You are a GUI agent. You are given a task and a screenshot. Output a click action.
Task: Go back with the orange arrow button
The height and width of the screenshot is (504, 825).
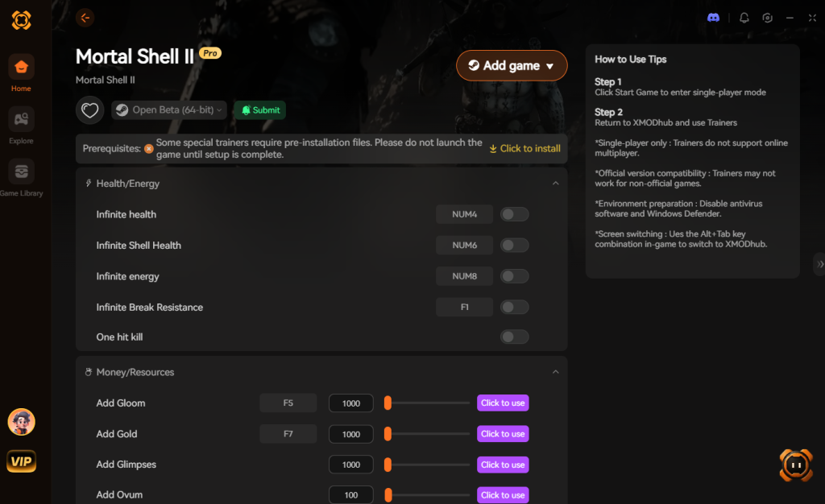click(x=85, y=18)
